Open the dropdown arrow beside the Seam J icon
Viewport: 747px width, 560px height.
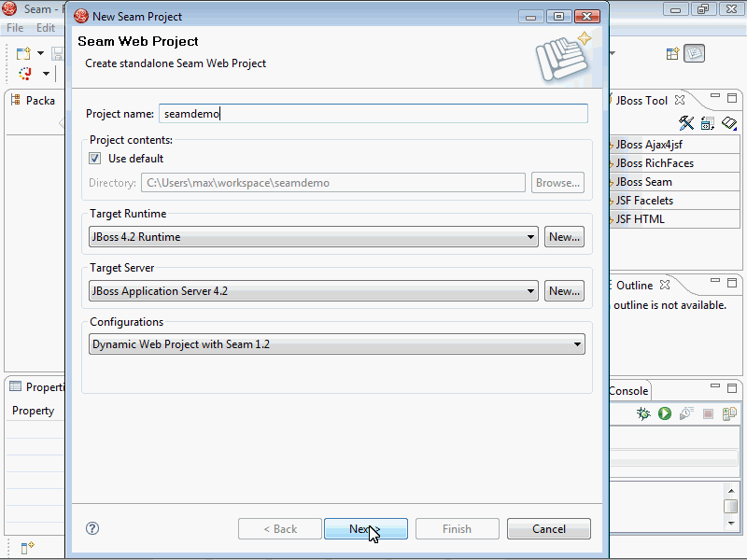point(46,74)
